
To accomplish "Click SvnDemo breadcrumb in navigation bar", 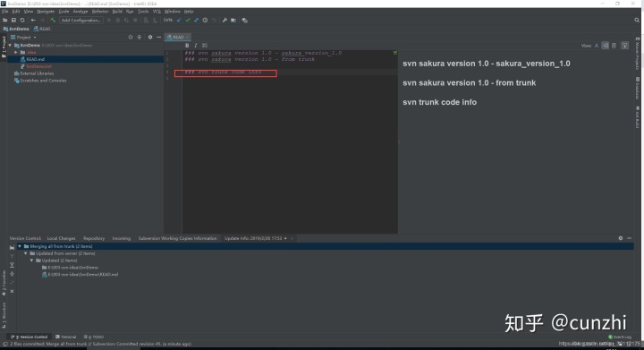I will [x=16, y=29].
